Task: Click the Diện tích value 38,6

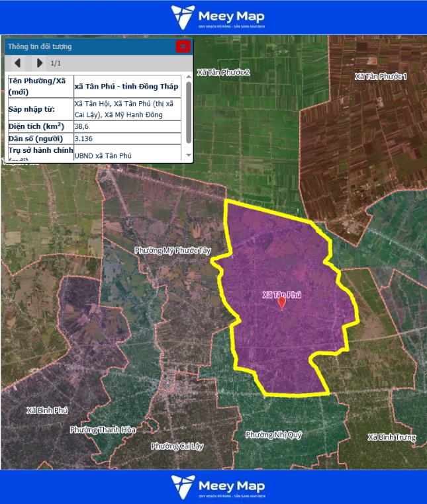Action: [82, 126]
